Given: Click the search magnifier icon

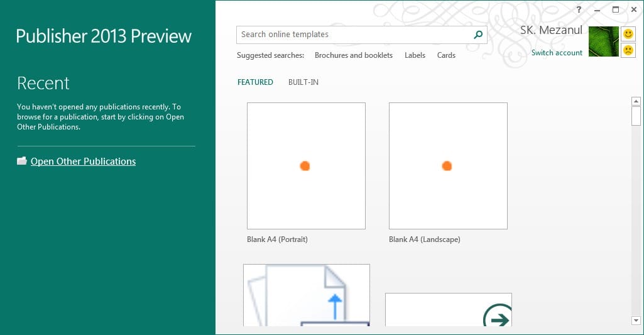Looking at the screenshot, I should 478,35.
